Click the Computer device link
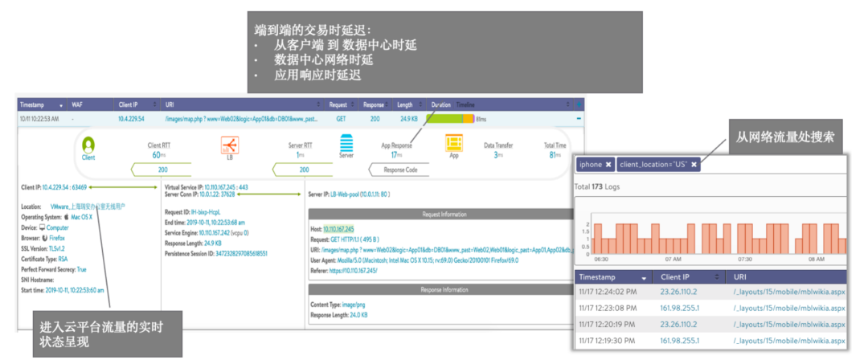868x364 pixels. pyautogui.click(x=58, y=227)
